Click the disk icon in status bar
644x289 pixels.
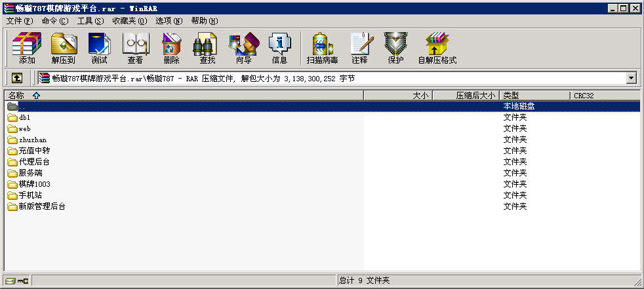[10, 280]
